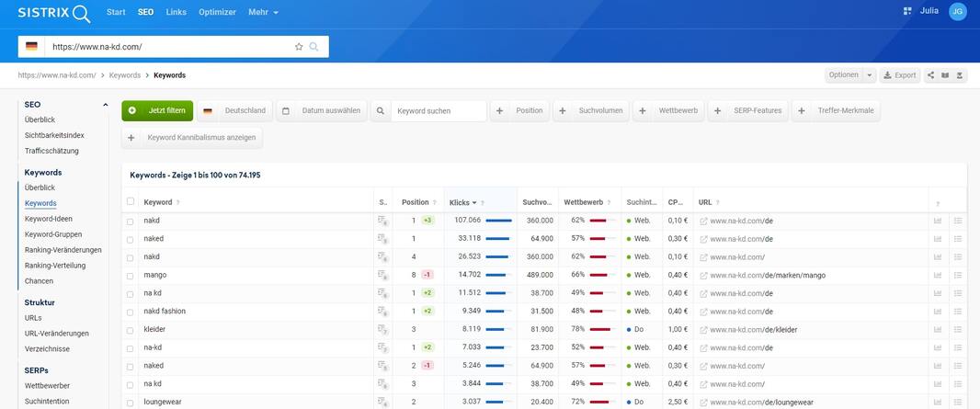Open the Optimizer navigation item
980x409 pixels.
pos(218,12)
